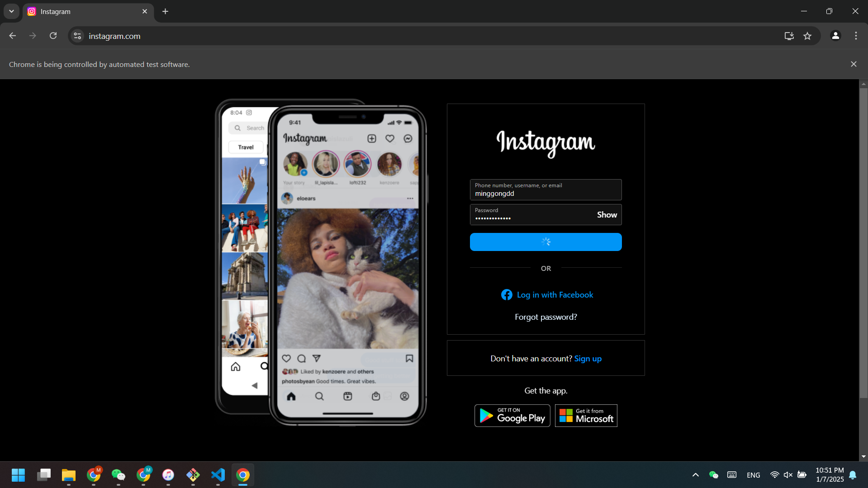Open iTunes music app on taskbar
Viewport: 868px width, 488px height.
(168, 475)
